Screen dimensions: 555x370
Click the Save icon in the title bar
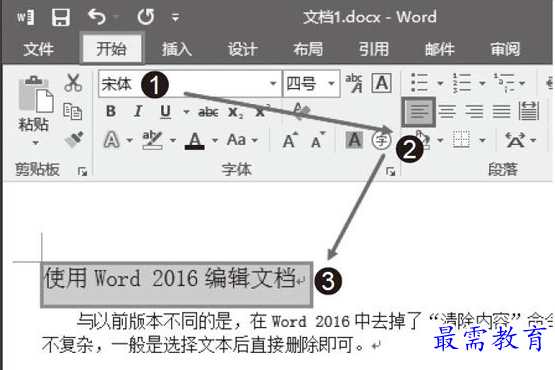pyautogui.click(x=61, y=17)
